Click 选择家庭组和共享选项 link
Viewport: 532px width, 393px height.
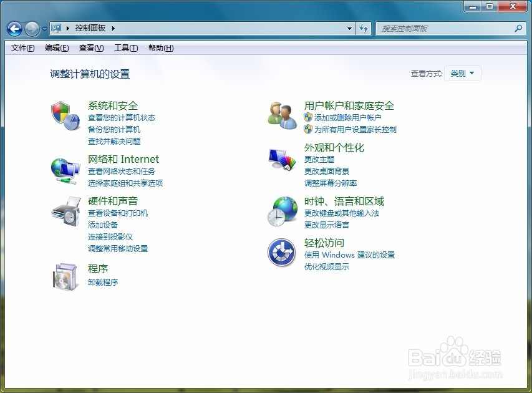[x=125, y=183]
